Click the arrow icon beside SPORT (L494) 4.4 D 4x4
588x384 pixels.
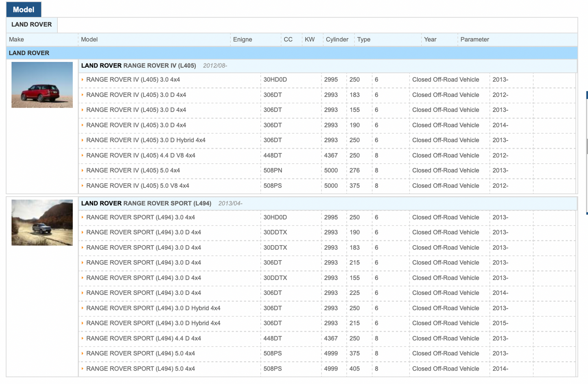(x=83, y=338)
